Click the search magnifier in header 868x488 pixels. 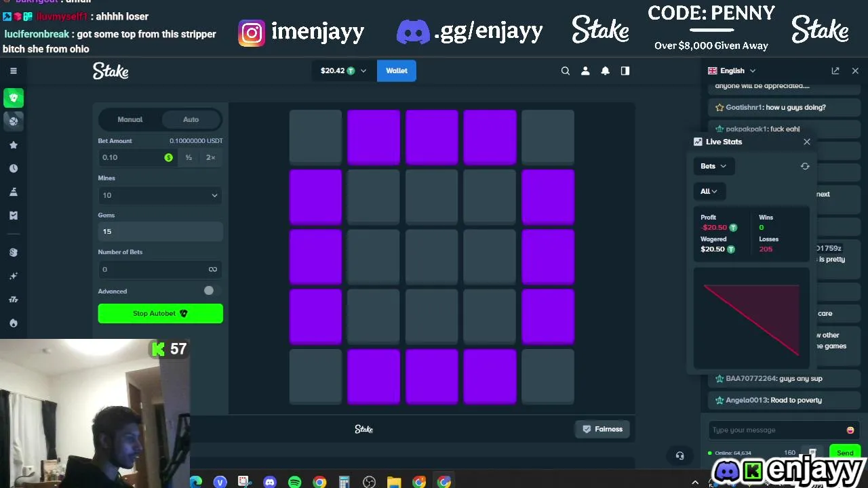pyautogui.click(x=566, y=70)
